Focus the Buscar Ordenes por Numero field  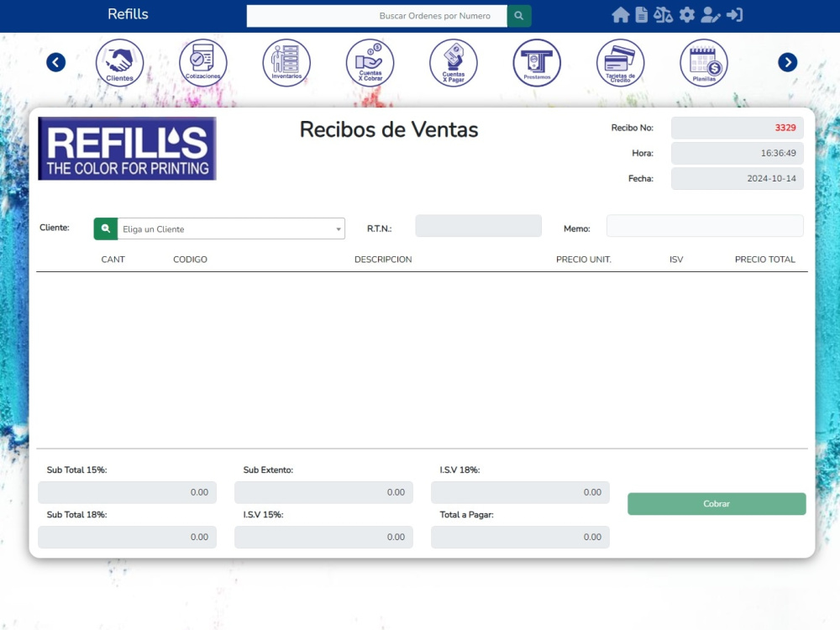[376, 16]
